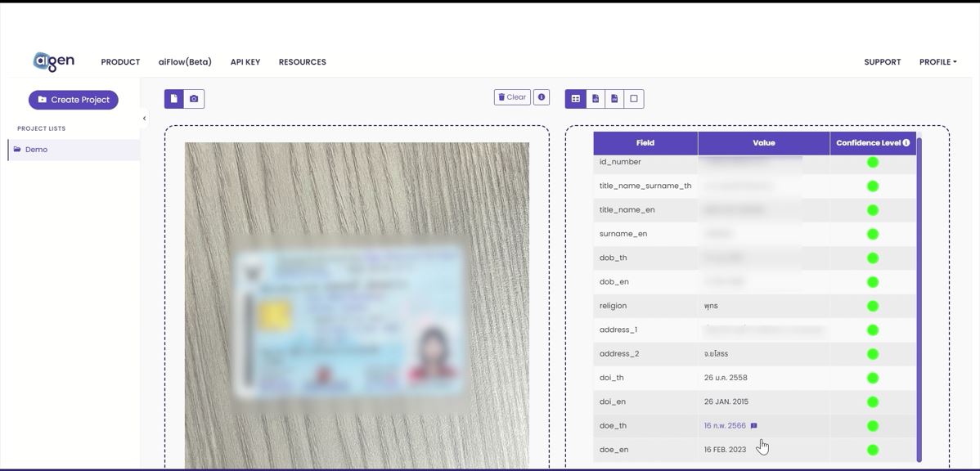Switch to aiFlow(Beta)

click(185, 61)
